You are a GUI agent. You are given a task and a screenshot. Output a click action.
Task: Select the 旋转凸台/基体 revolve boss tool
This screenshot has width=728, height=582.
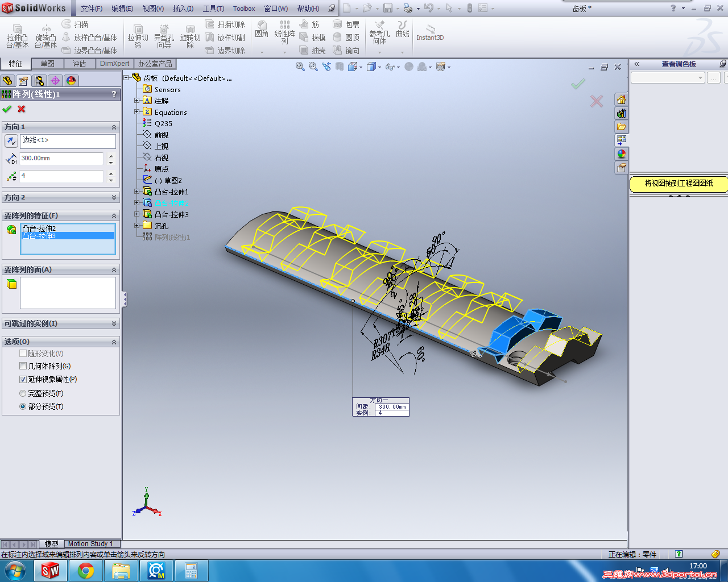(x=45, y=37)
